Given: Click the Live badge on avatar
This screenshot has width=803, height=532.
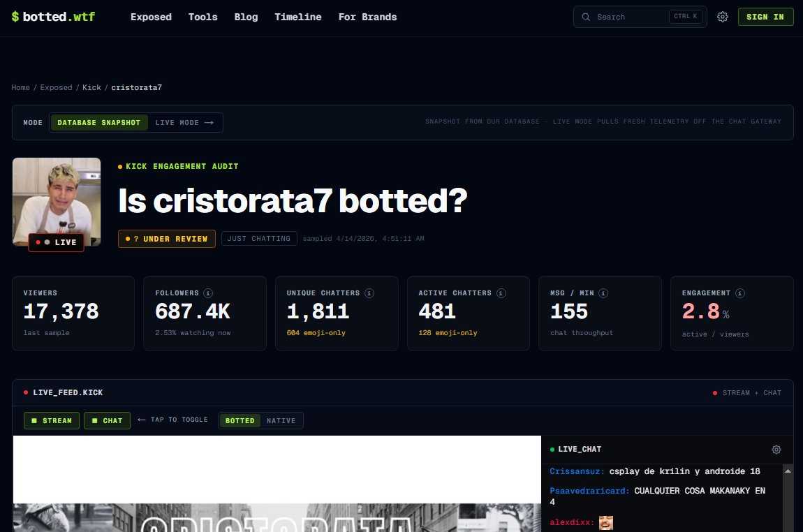Looking at the screenshot, I should click(x=57, y=242).
